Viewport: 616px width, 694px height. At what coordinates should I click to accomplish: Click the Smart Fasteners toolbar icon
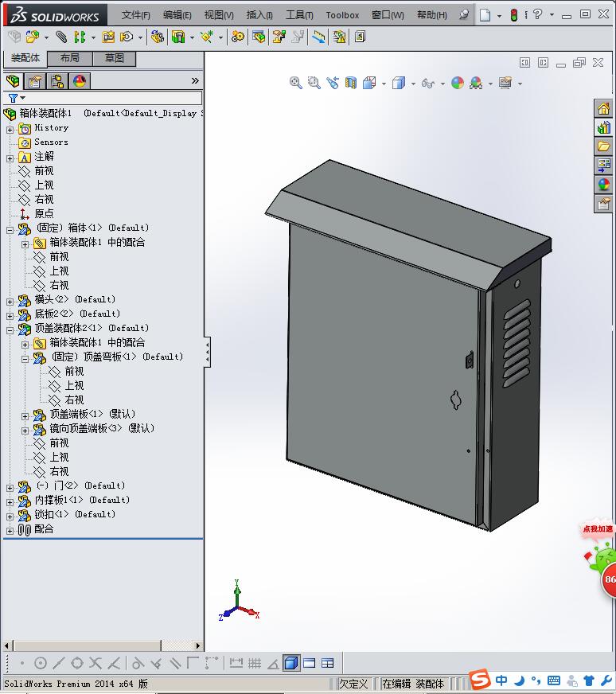(108, 37)
